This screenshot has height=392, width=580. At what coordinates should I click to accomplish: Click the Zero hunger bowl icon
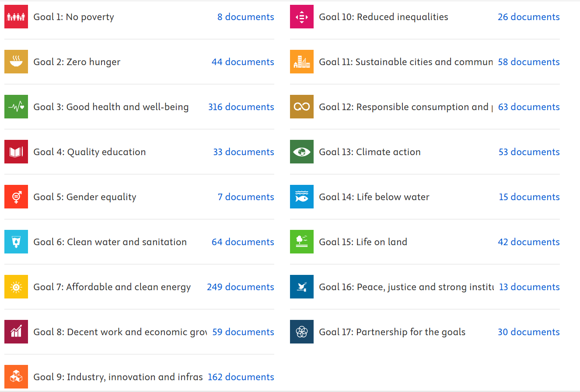[x=16, y=62]
